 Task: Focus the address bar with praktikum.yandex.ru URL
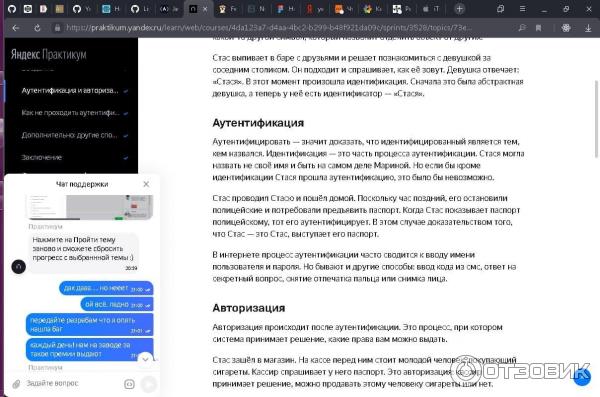point(269,28)
